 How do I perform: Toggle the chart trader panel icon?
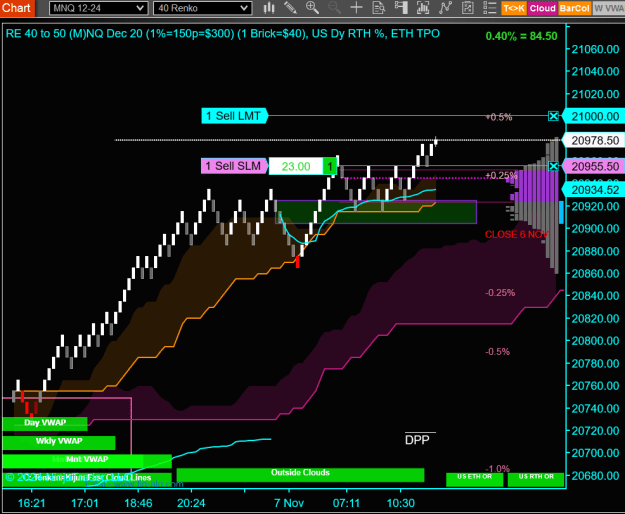click(401, 8)
